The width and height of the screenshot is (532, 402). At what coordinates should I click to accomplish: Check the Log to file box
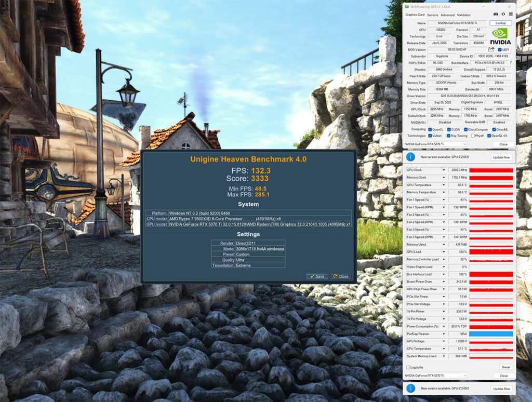(408, 367)
